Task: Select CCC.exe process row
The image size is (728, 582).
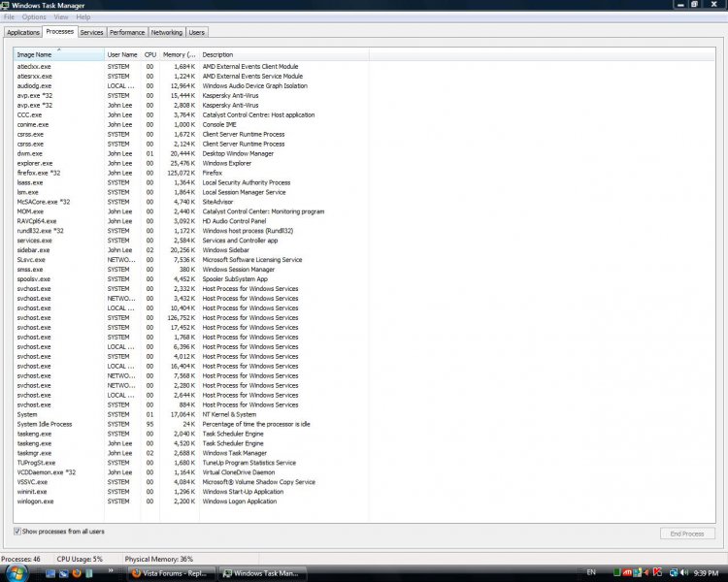Action: point(191,114)
